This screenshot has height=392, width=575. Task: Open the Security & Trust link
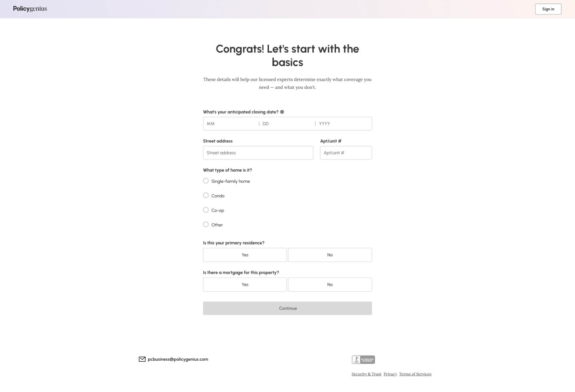click(x=366, y=374)
